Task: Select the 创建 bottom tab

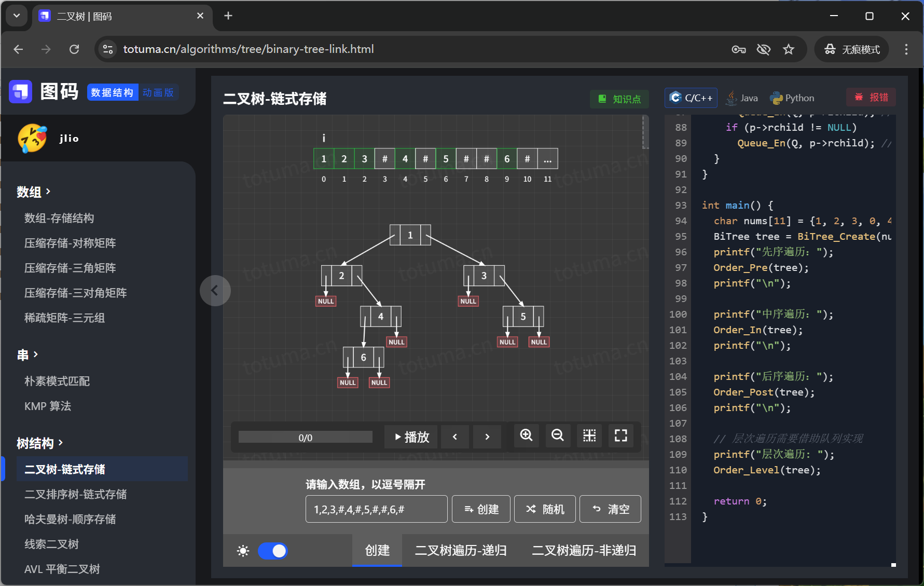Action: [x=377, y=550]
